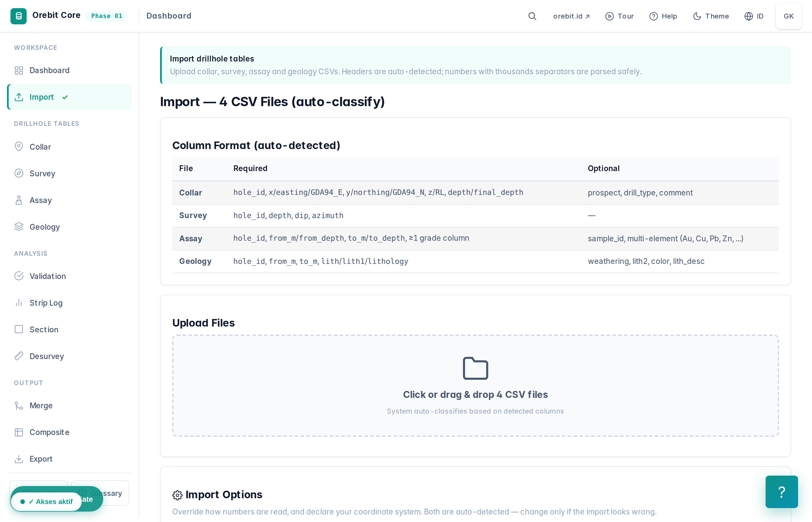The width and height of the screenshot is (812, 522).
Task: Click the Assay flask icon
Action: click(19, 200)
